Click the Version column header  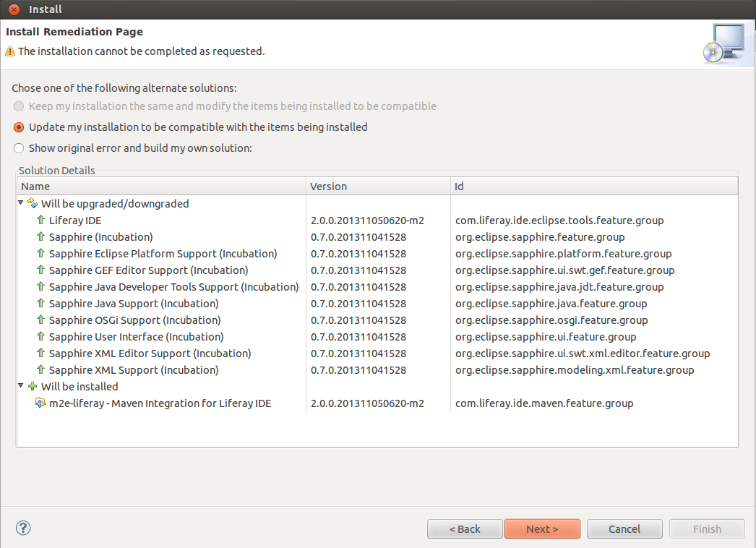pos(378,187)
